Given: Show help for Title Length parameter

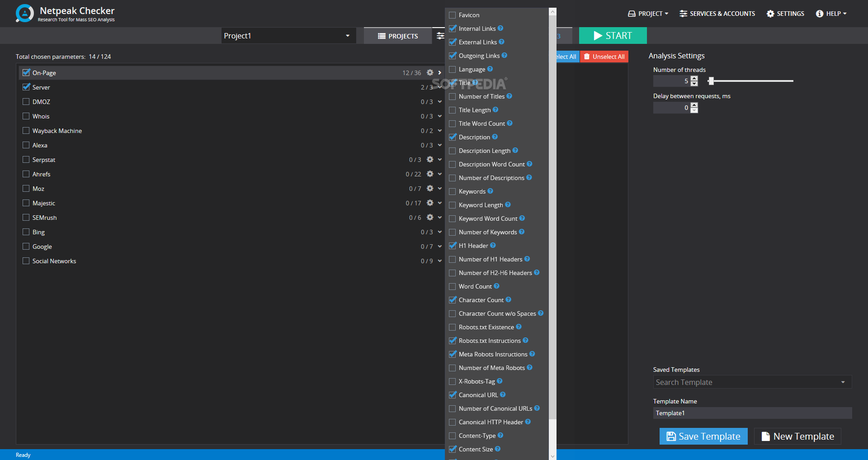Looking at the screenshot, I should 495,109.
